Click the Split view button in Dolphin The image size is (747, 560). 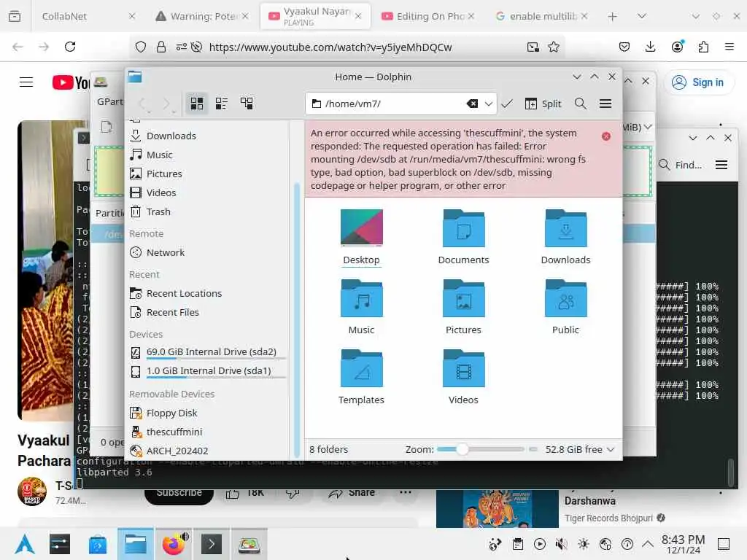point(543,104)
